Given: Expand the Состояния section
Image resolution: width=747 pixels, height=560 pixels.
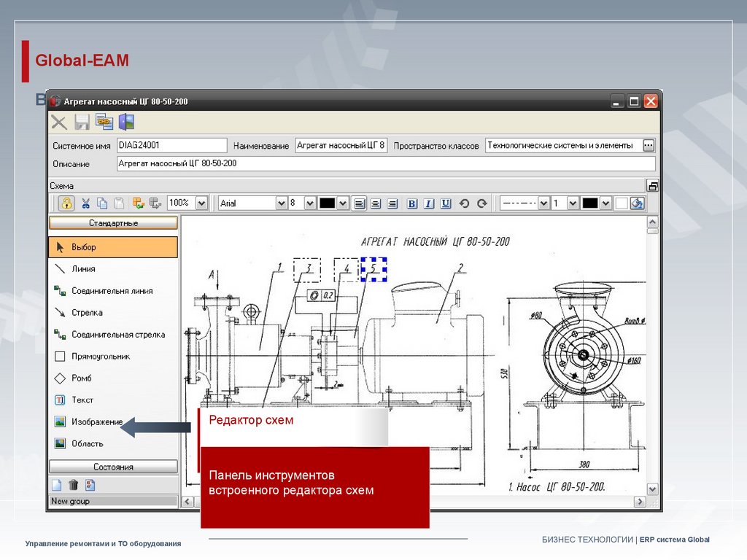Looking at the screenshot, I should tap(113, 467).
